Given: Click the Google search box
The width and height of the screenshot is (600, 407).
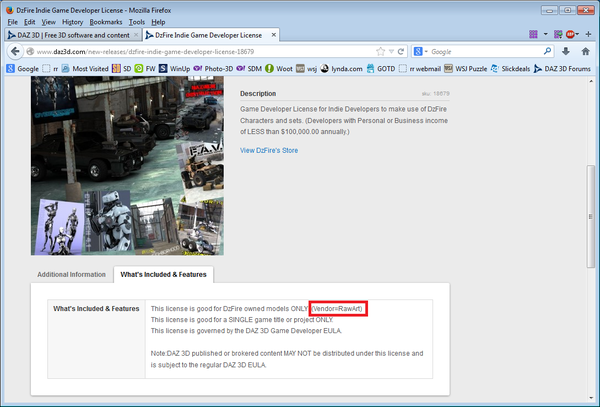Looking at the screenshot, I should point(484,51).
